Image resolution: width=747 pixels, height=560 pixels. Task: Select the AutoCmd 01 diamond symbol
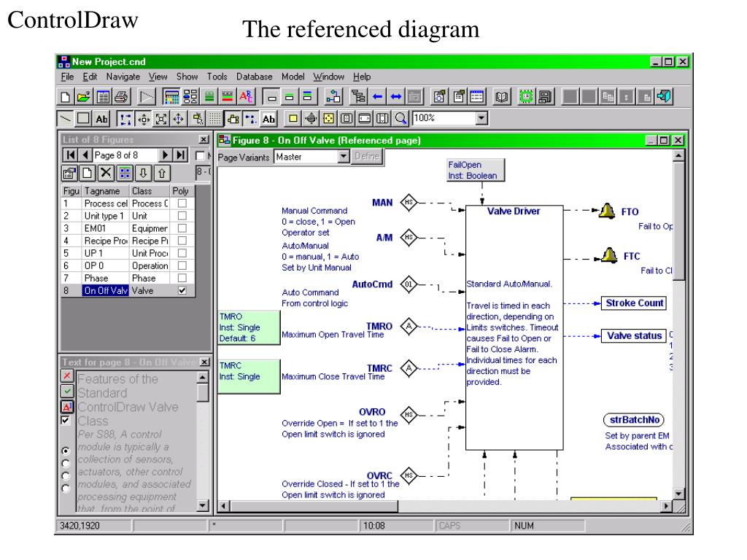[x=409, y=284]
